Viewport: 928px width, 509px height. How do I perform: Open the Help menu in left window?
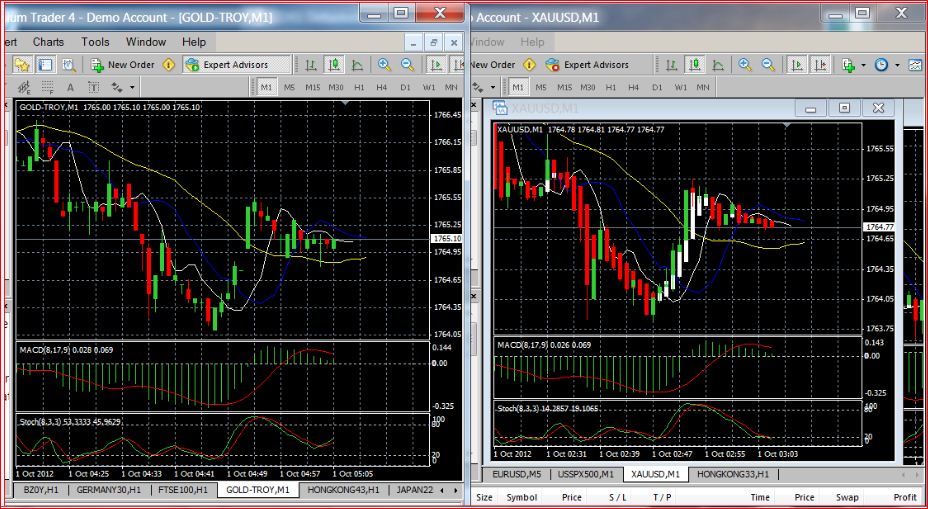(x=194, y=42)
